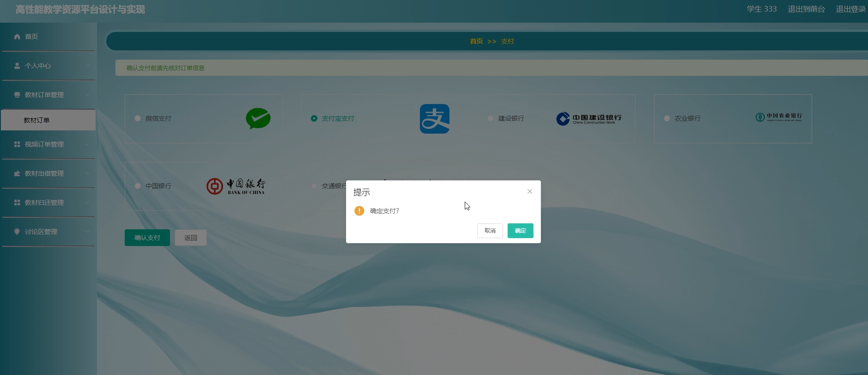Click the home icon beside 首页
The image size is (868, 375).
[x=17, y=37]
